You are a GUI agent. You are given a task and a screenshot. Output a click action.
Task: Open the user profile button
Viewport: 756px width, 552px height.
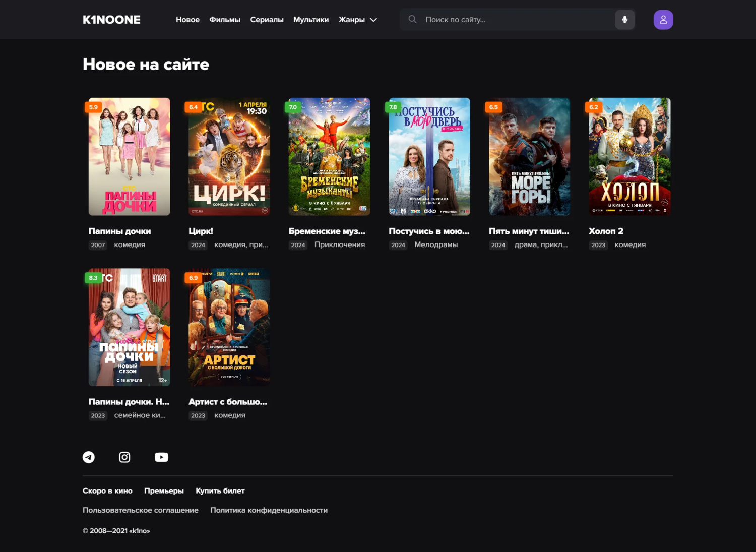[663, 20]
